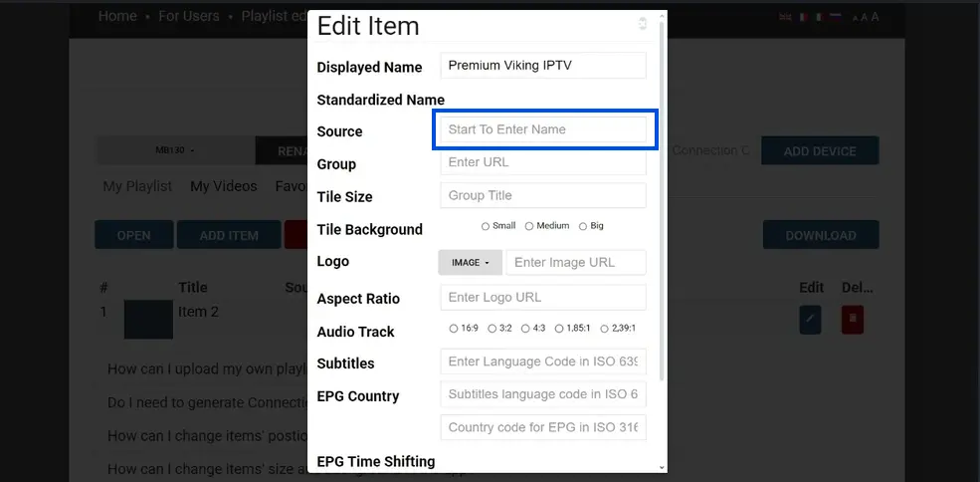Open the IMAGE dropdown for tile background
This screenshot has height=482, width=980.
tap(470, 263)
